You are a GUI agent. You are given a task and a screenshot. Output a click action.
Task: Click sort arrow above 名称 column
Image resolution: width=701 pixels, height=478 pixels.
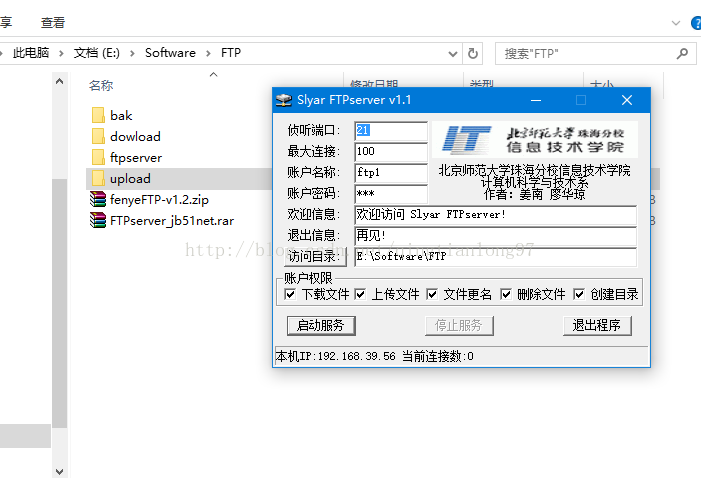(x=214, y=75)
